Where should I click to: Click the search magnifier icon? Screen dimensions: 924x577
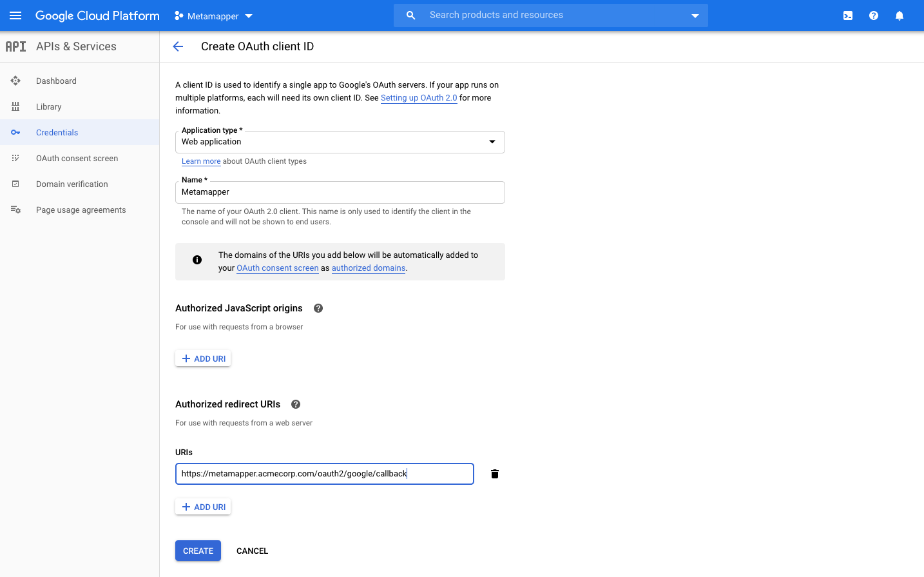pos(410,15)
